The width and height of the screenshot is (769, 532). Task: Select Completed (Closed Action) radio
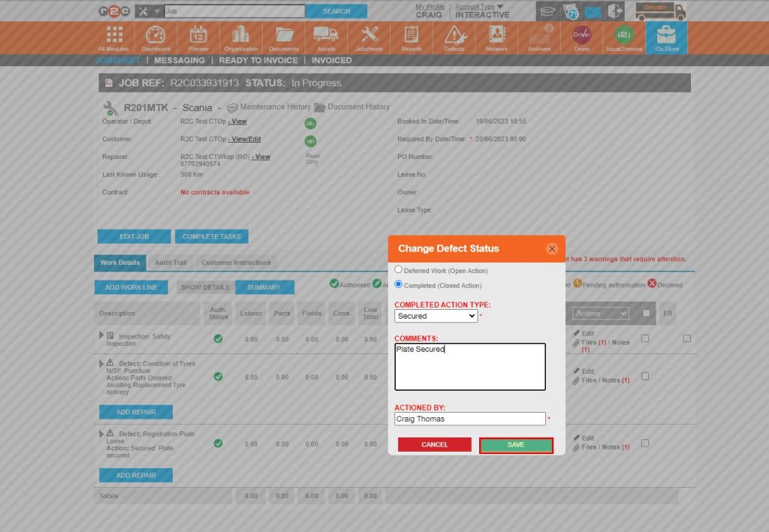399,284
